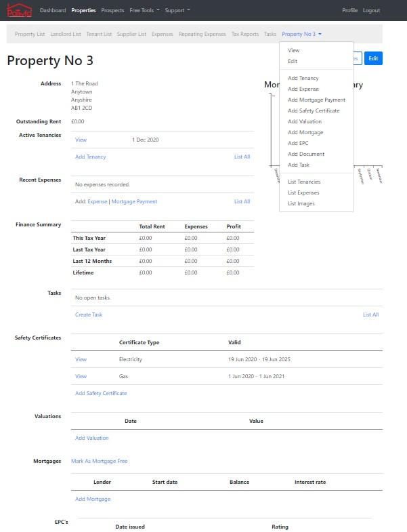
Task: Click Add Valuation link under Valuations
Action: click(x=92, y=438)
